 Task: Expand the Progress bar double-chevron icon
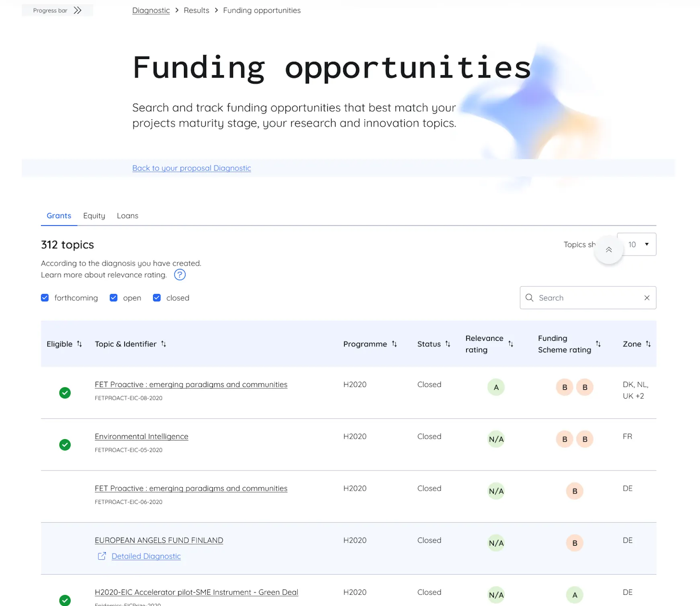tap(78, 10)
